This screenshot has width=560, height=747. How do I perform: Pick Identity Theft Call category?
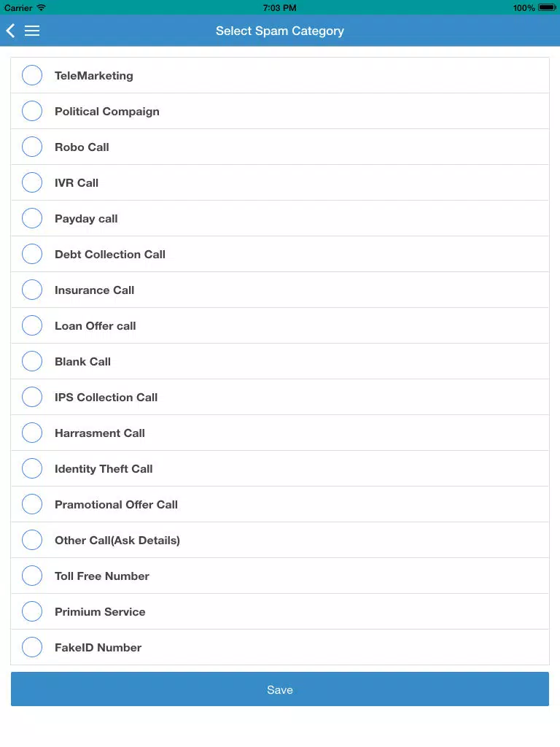tap(280, 468)
